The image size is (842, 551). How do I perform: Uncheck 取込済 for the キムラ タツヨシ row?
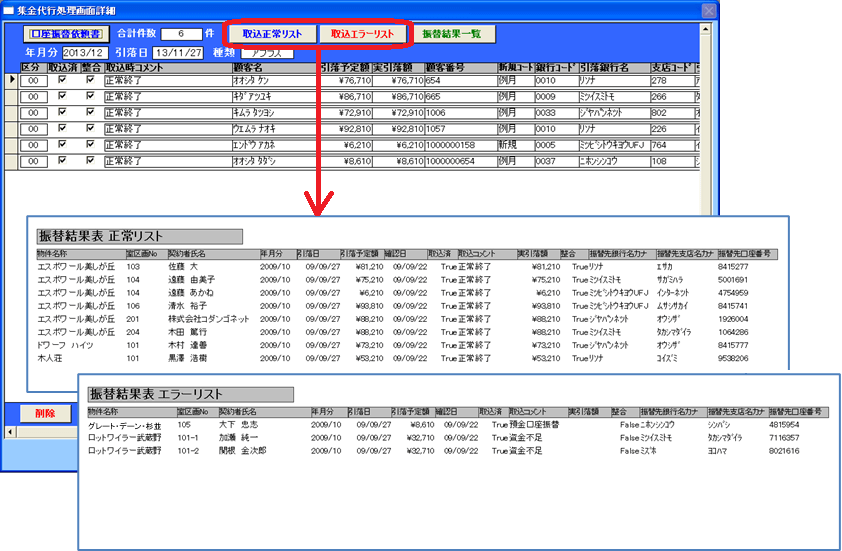(63, 112)
